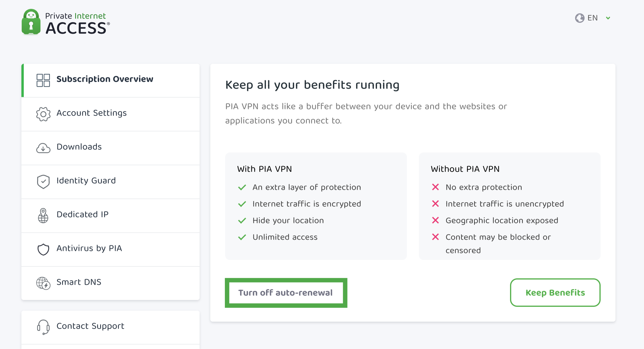Screen dimensions: 644x349
Task: Click 'Unlimited access' text
Action: tap(285, 237)
